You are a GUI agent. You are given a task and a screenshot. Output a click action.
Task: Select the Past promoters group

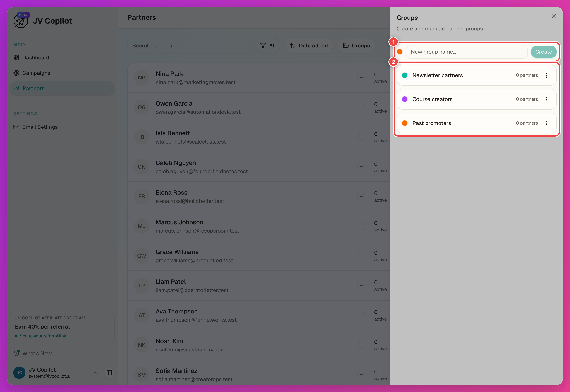click(x=476, y=123)
